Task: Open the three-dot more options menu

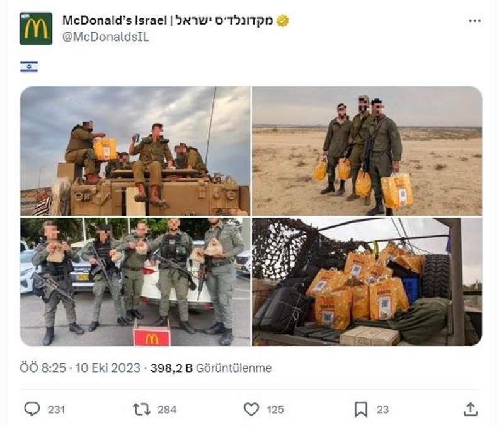Action: [x=474, y=21]
